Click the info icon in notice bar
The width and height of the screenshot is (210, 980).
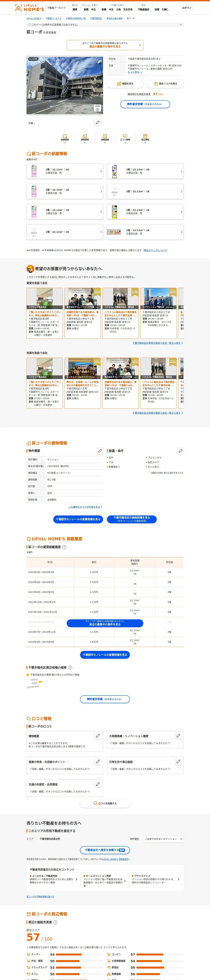pyautogui.click(x=29, y=25)
